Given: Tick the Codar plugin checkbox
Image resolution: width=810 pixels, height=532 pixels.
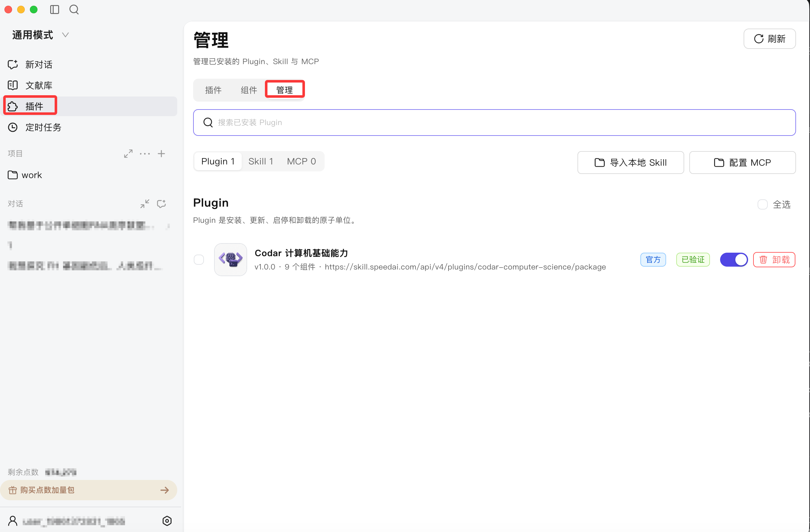Looking at the screenshot, I should [x=199, y=260].
